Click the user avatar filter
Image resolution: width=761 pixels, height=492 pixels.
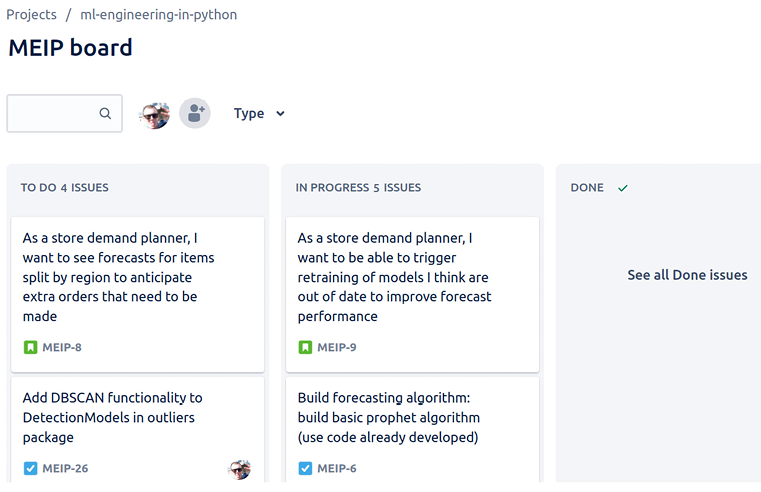pyautogui.click(x=154, y=114)
